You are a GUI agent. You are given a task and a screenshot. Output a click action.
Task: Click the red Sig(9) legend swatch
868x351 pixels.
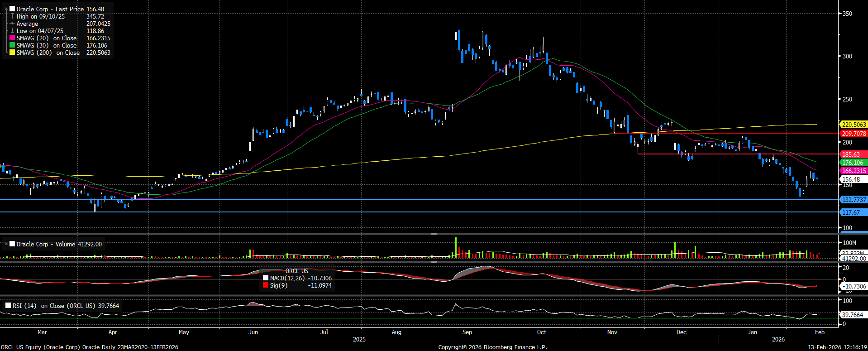coord(266,285)
